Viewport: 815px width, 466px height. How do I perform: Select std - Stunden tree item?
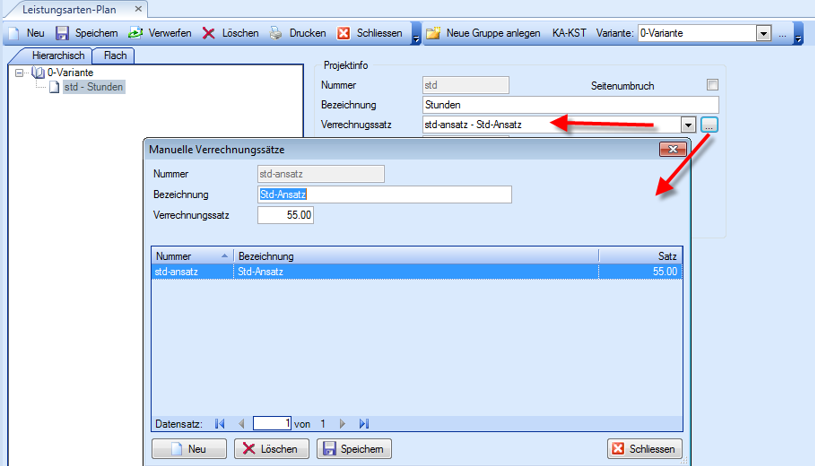[94, 87]
